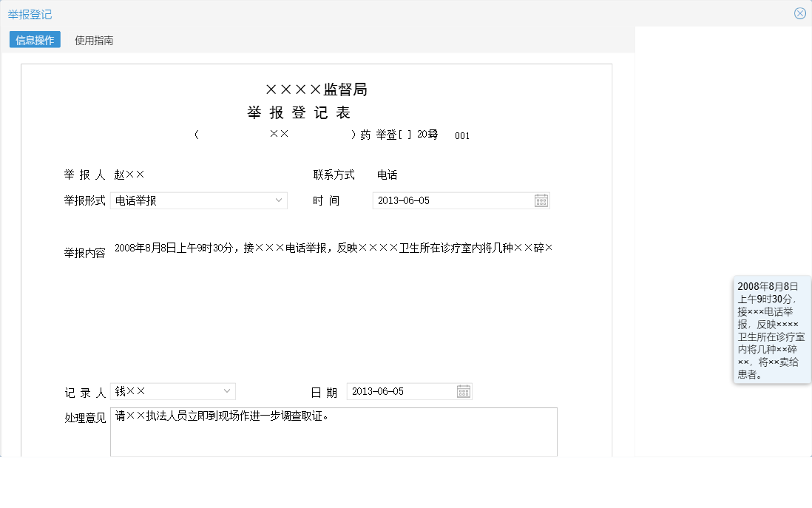This screenshot has width=812, height=508.
Task: Open the calendar picker beside the 日期 field
Action: point(464,390)
